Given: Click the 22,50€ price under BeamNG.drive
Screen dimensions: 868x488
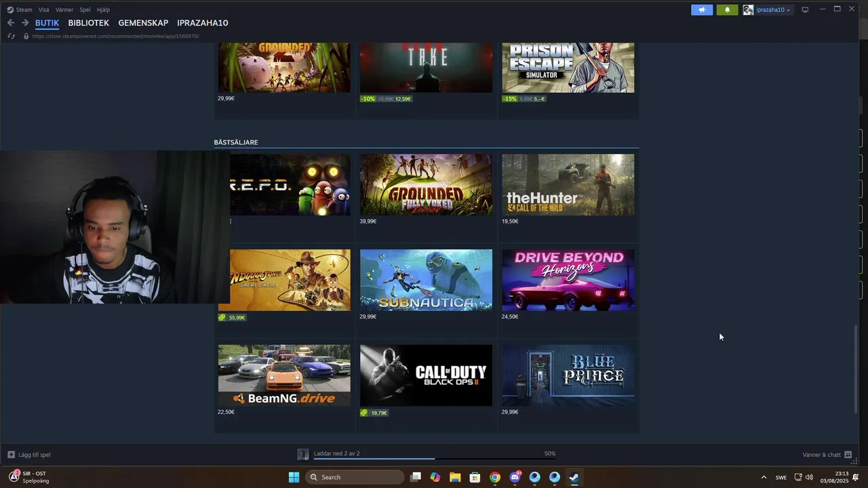Looking at the screenshot, I should click(226, 412).
